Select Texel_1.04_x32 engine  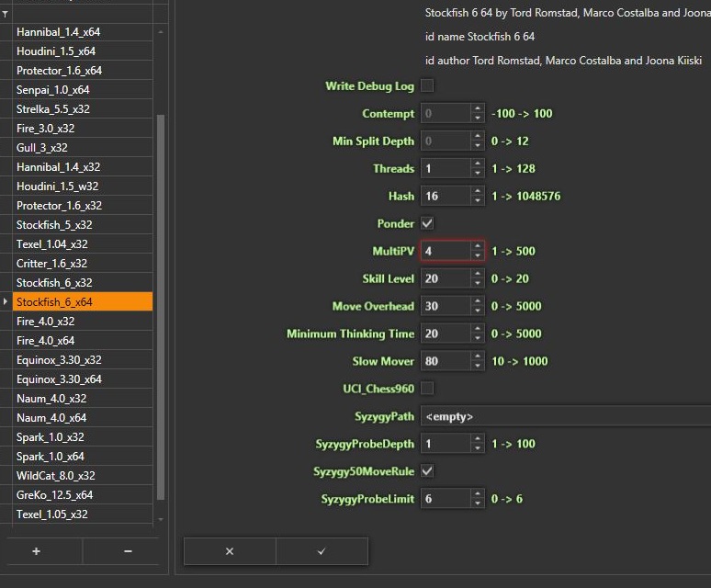[x=83, y=243]
